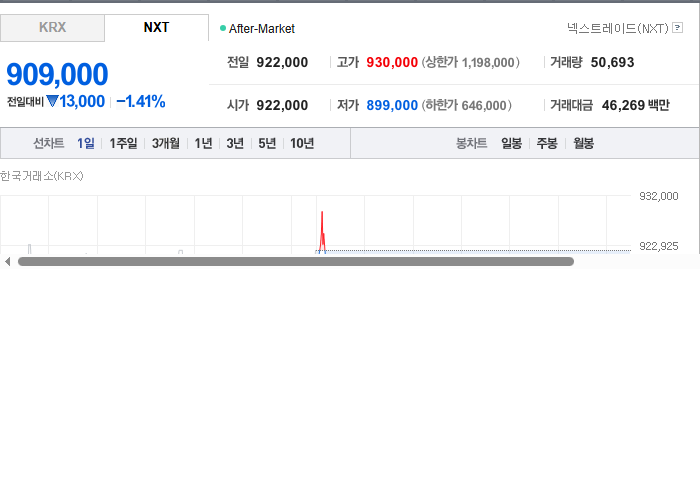
Task: Click the 한국거래소(KRX) chart caption
Action: 42,176
